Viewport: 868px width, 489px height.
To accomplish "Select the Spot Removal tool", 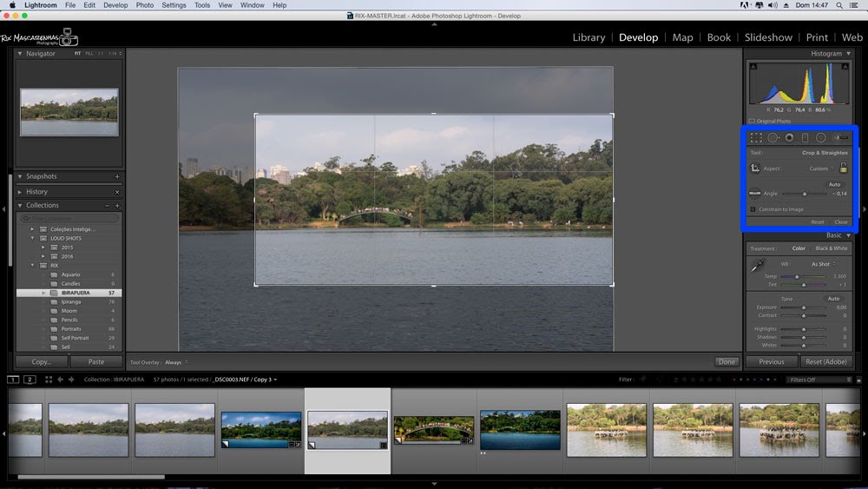I will click(x=773, y=137).
